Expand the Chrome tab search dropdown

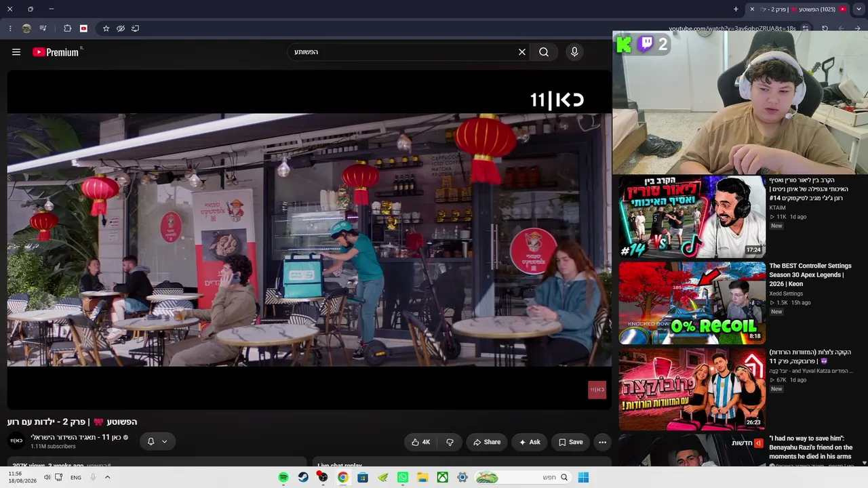[x=858, y=9]
